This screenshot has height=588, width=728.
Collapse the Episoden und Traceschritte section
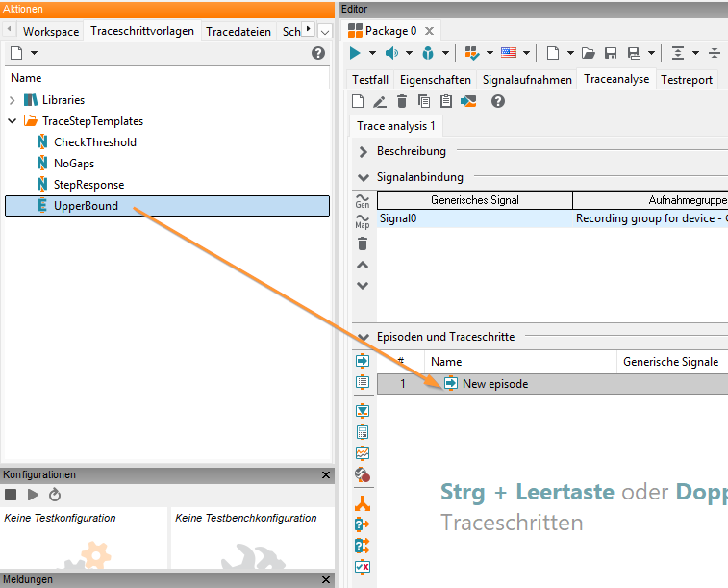(364, 337)
